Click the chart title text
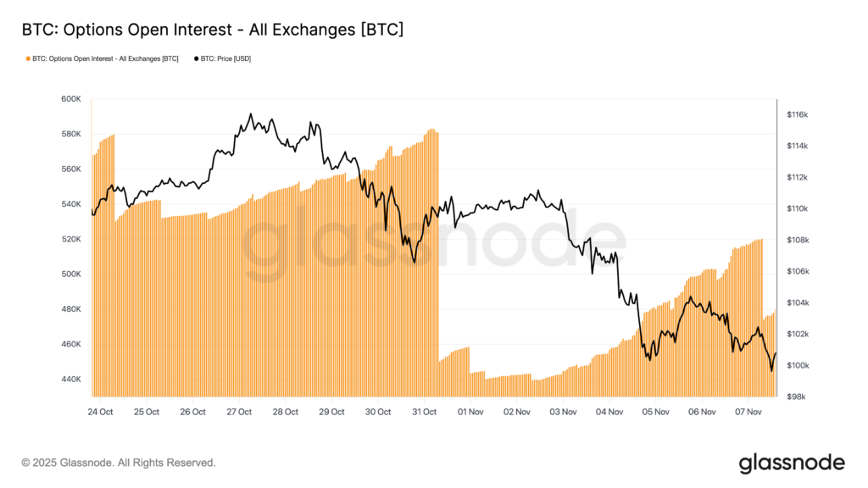This screenshot has width=868, height=488. click(212, 30)
